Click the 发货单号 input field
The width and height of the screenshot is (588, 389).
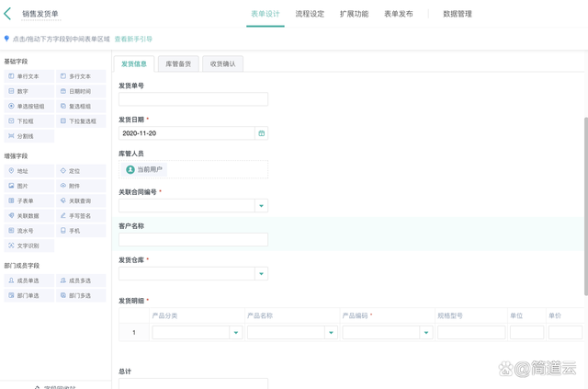(x=193, y=99)
